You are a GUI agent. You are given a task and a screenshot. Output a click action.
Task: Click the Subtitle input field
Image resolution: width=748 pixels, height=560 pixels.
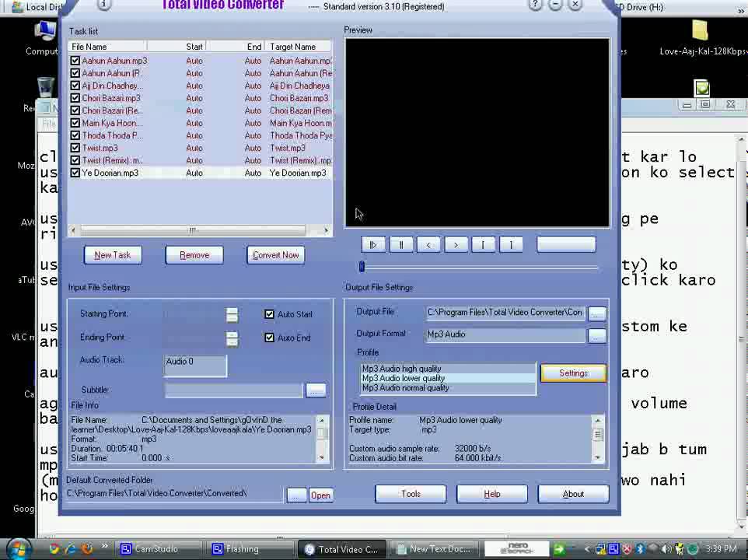click(234, 390)
